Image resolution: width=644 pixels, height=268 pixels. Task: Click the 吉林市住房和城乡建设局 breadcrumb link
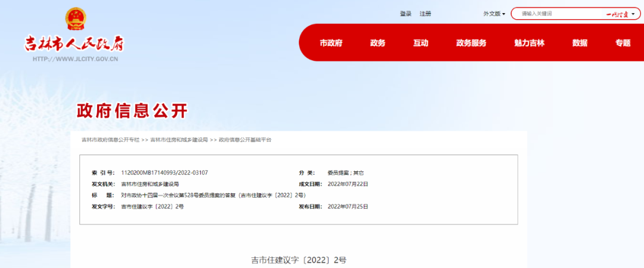179,140
